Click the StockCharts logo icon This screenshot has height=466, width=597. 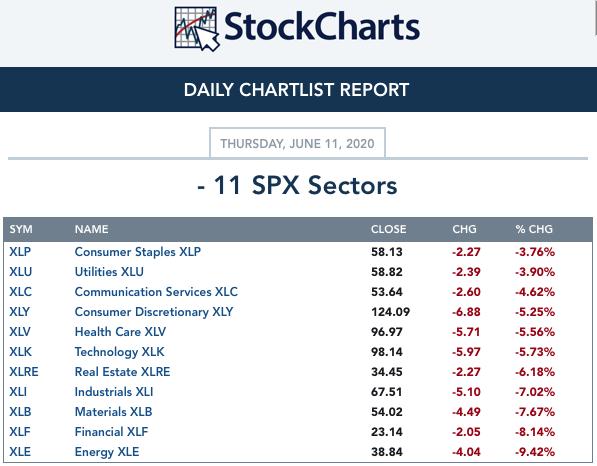[x=197, y=29]
